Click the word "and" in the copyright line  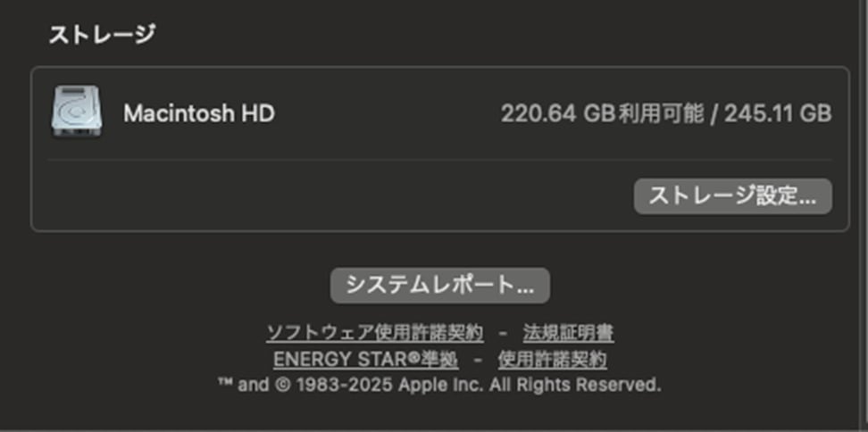pyautogui.click(x=253, y=386)
